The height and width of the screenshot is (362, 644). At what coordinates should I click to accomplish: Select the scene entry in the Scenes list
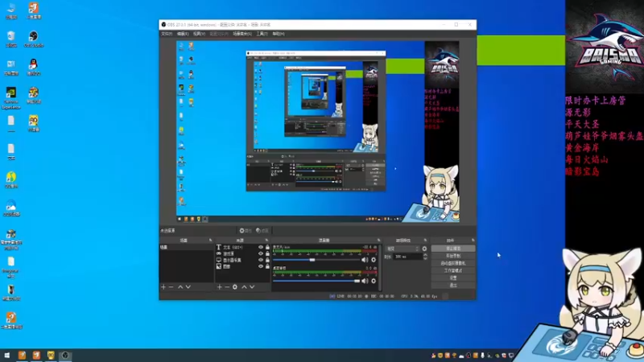[187, 248]
